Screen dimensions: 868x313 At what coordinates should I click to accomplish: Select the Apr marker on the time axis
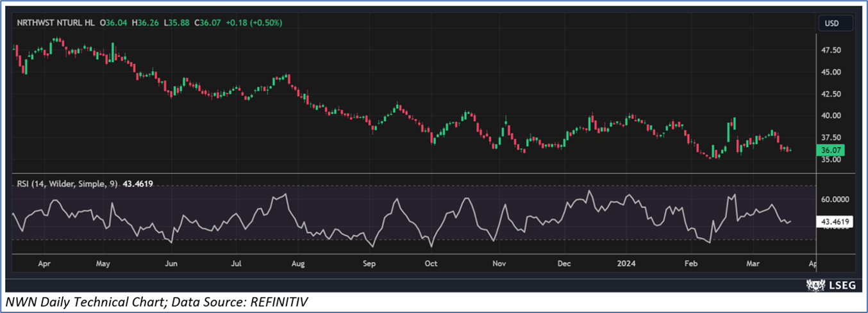pos(44,263)
